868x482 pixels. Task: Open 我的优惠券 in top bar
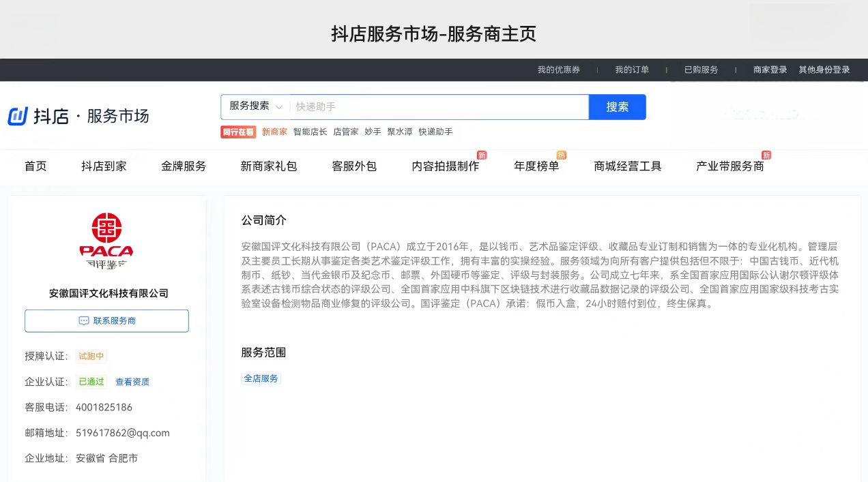click(x=558, y=70)
